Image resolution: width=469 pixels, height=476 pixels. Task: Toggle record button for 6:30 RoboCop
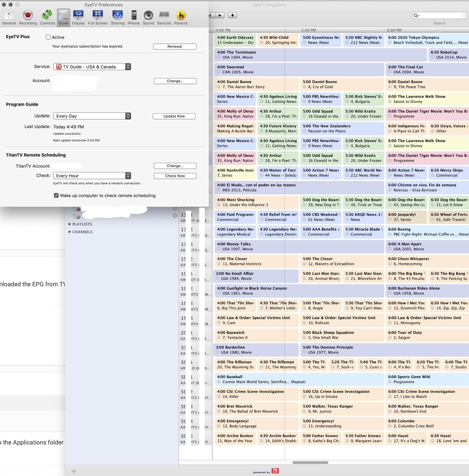(x=433, y=57)
